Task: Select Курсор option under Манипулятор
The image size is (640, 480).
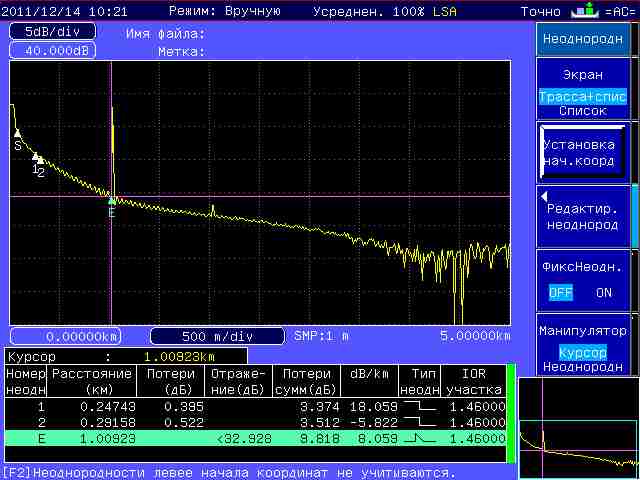Action: point(582,353)
